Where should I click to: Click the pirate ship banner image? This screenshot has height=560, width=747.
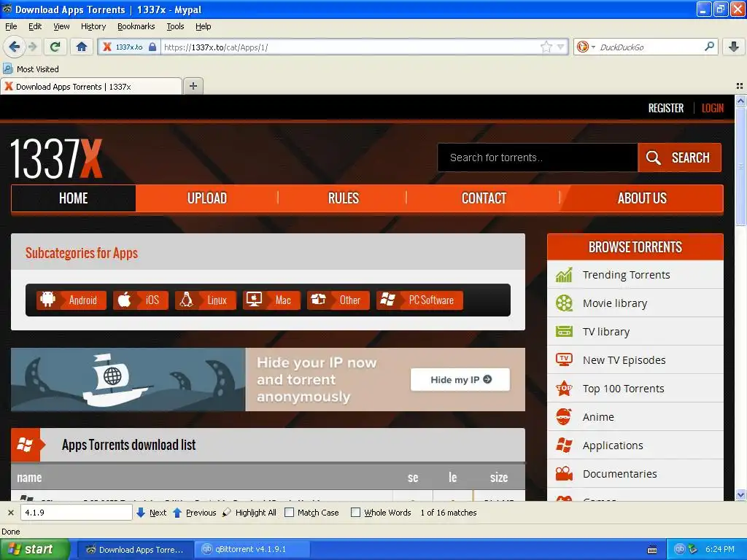128,379
